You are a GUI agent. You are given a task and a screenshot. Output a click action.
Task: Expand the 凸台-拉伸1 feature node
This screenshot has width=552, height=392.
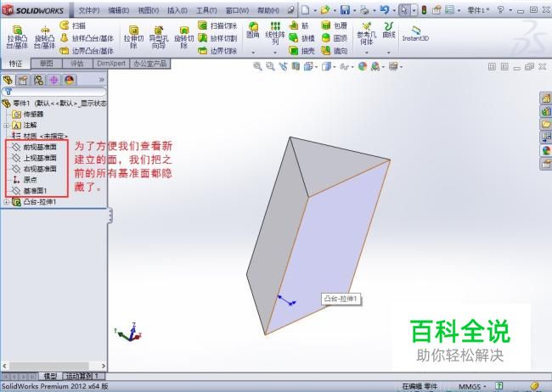[6, 202]
